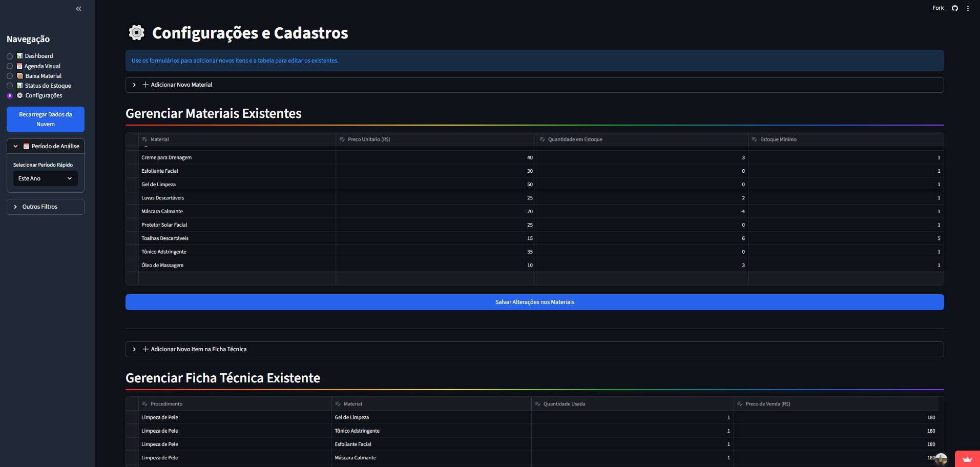
Task: Click the gear icon beside page title
Action: pos(136,33)
